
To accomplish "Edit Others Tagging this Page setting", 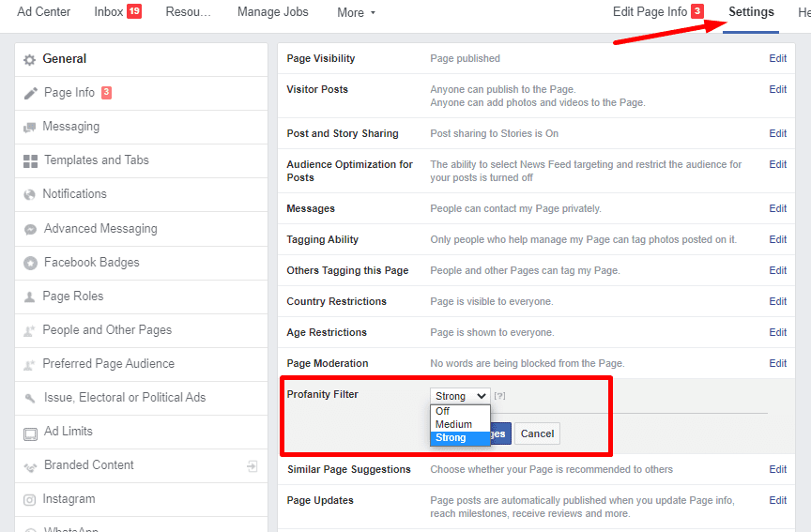I will (777, 270).
